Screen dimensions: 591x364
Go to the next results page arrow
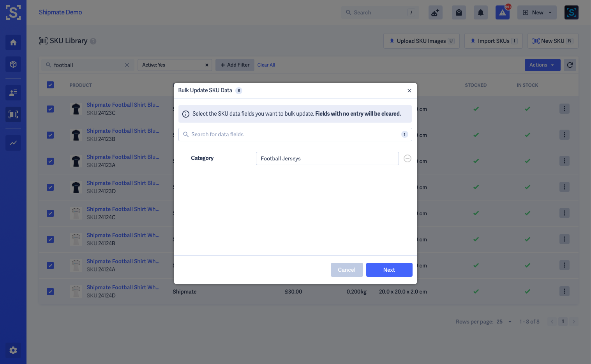point(573,322)
